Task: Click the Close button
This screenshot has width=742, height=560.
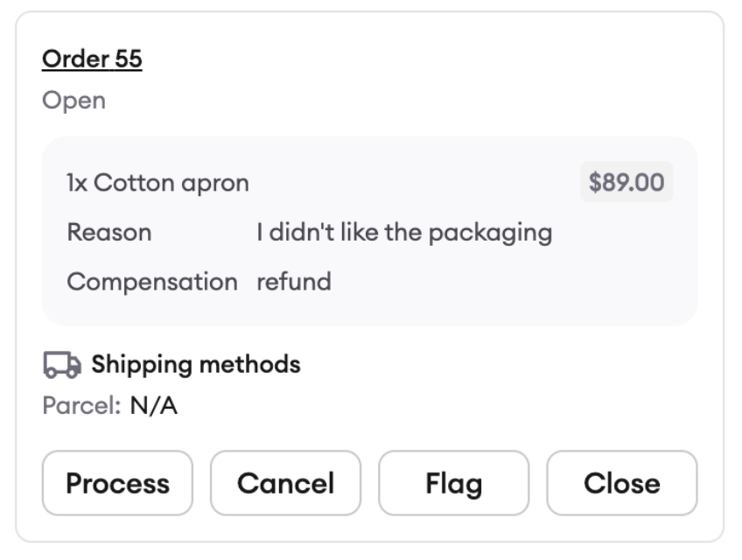Action: (622, 483)
